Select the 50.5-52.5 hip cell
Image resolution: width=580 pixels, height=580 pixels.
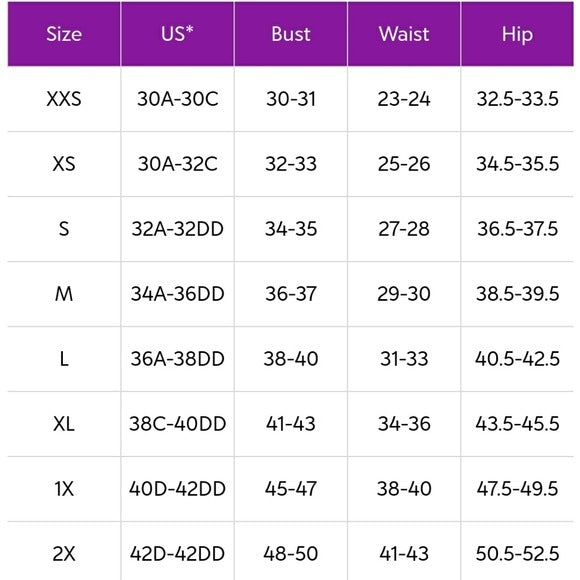coord(517,554)
